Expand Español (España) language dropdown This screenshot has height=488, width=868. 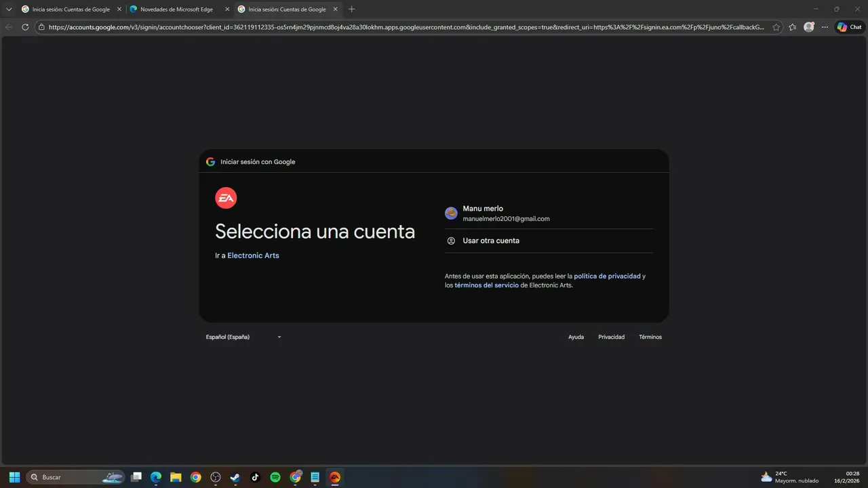click(243, 337)
